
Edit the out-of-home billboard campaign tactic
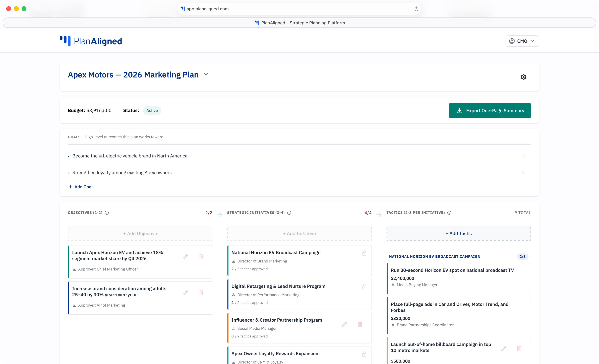click(504, 348)
